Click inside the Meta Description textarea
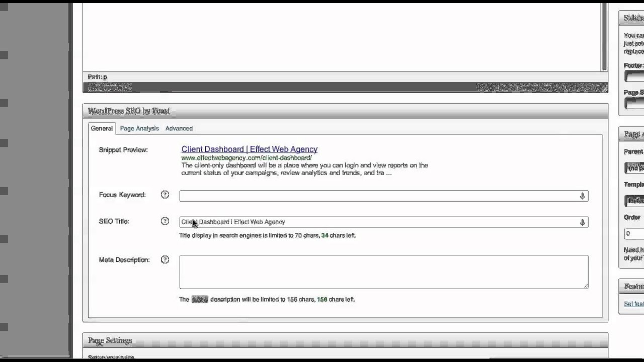Screen dimensions: 644x362 [x=383, y=272]
